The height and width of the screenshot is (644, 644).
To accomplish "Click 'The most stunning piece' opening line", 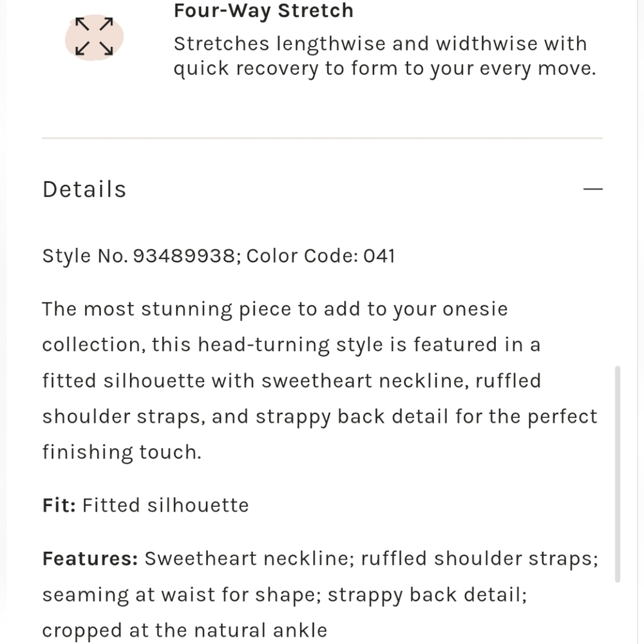I will pyautogui.click(x=167, y=309).
